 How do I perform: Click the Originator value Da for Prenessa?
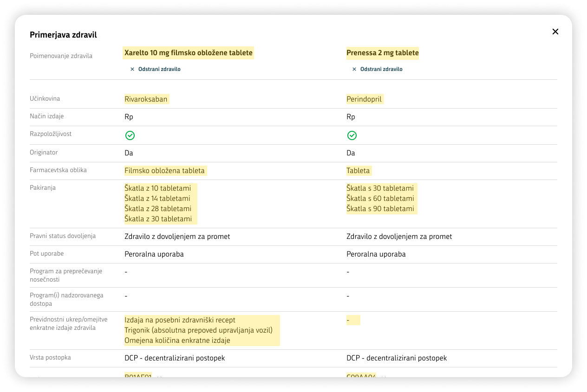[x=351, y=153]
